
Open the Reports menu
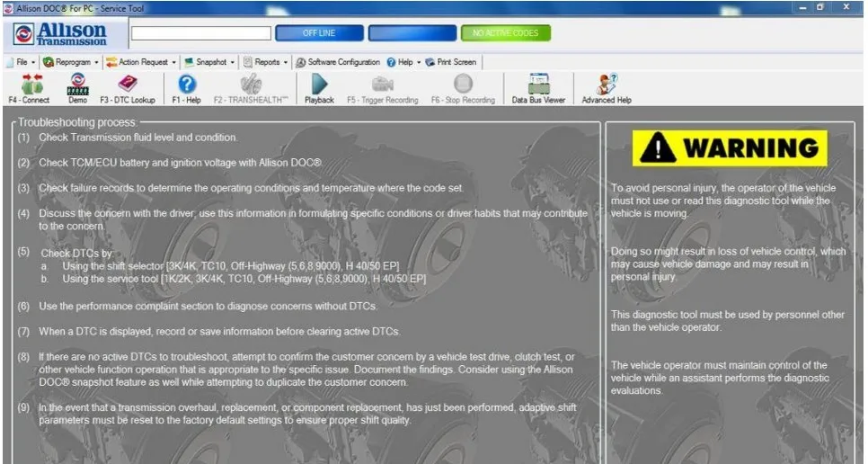click(267, 62)
